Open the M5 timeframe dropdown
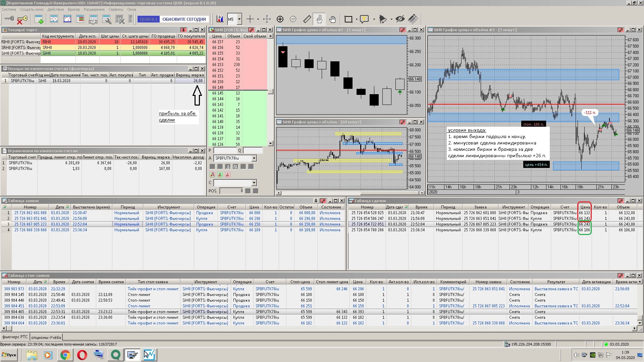 click(239, 19)
